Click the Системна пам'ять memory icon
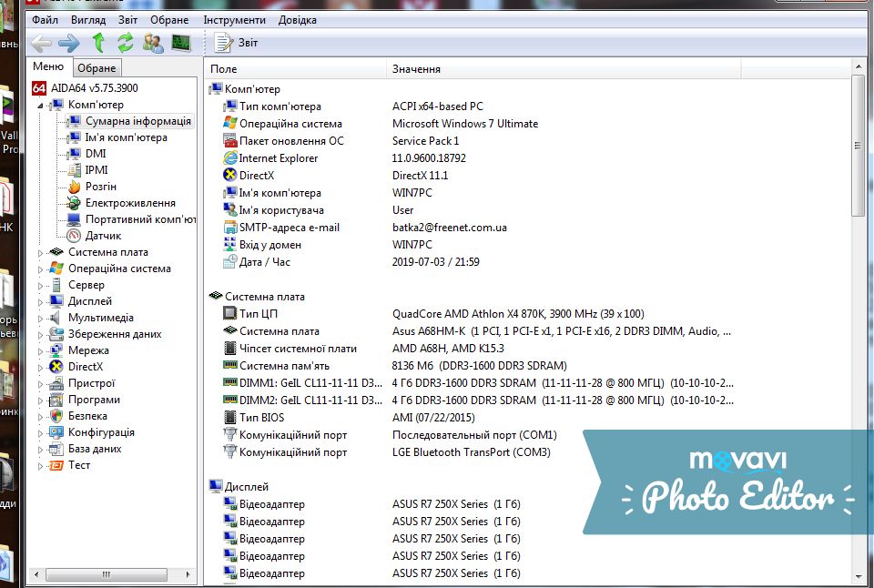 (x=229, y=366)
